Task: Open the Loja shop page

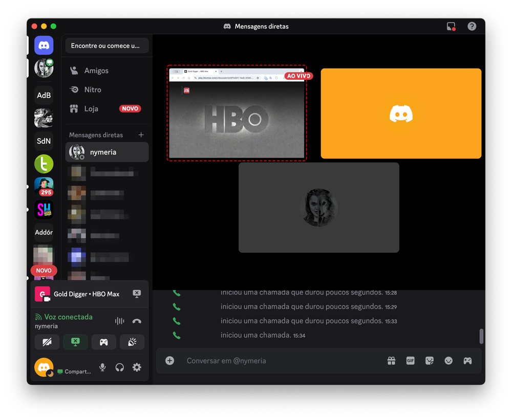Action: (107, 108)
